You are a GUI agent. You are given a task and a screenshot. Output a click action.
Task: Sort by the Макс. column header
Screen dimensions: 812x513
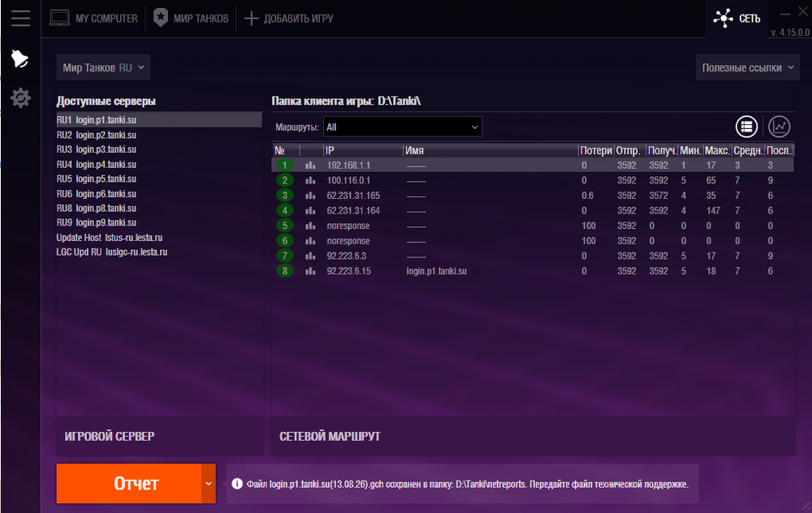(717, 151)
